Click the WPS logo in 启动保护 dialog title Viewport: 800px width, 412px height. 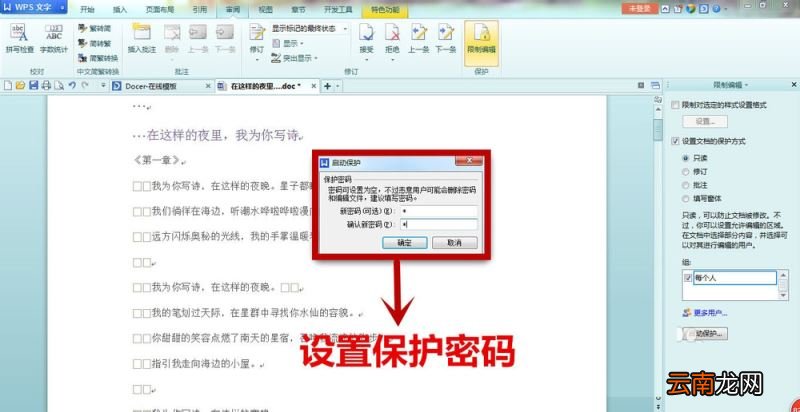[324, 163]
